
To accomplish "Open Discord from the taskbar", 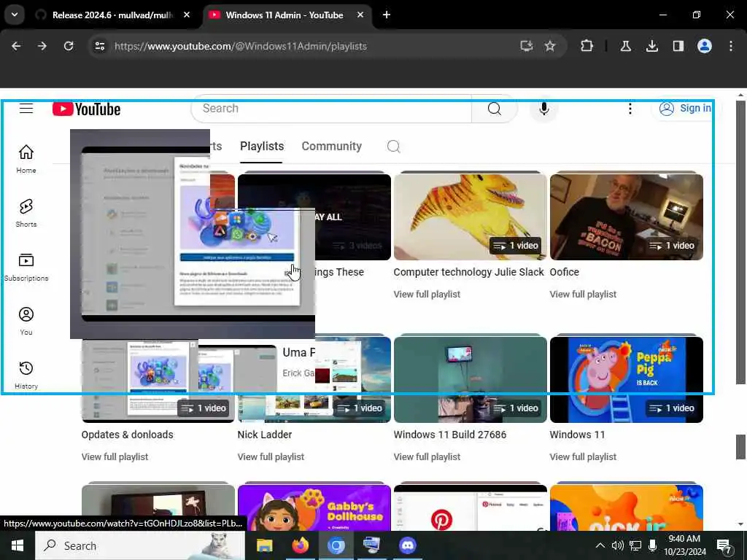I will [x=407, y=545].
